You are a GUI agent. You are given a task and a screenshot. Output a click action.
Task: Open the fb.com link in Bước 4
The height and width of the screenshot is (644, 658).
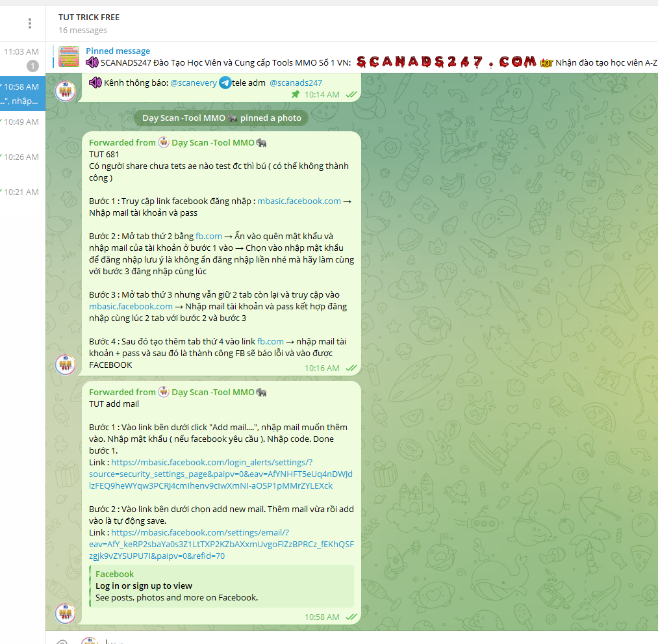tap(270, 341)
